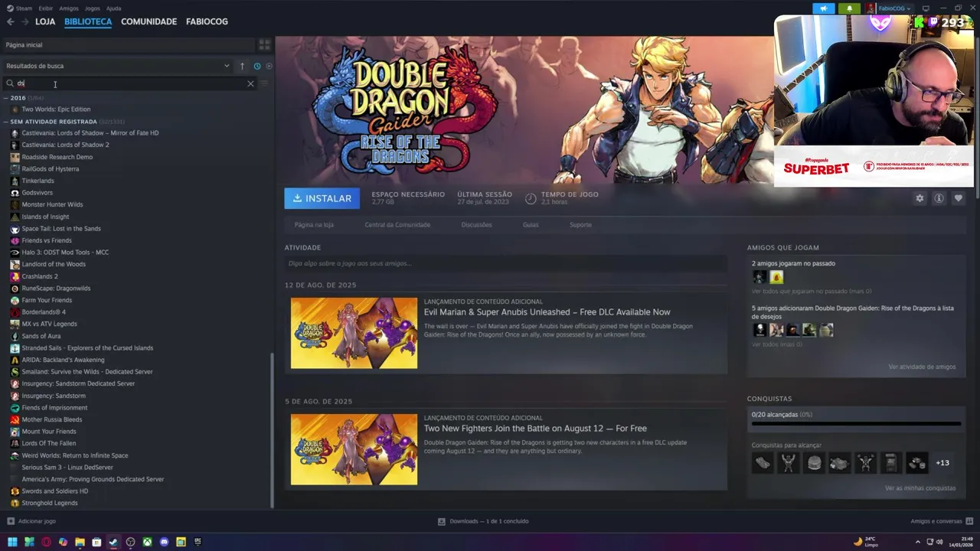Open the Jogos menu
Screen dimensions: 980x551
pyautogui.click(x=92, y=8)
